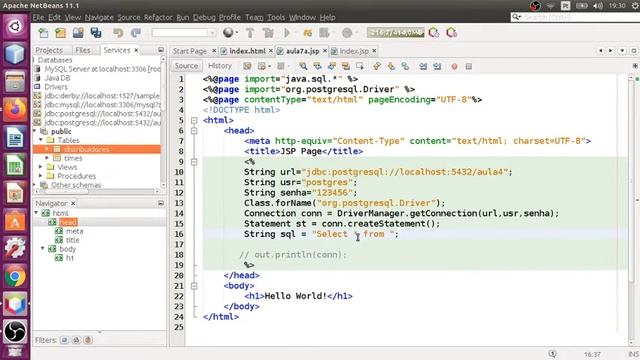Collapse the Tables folder node
Image resolution: width=640 pixels, height=360 pixels.
[41, 140]
